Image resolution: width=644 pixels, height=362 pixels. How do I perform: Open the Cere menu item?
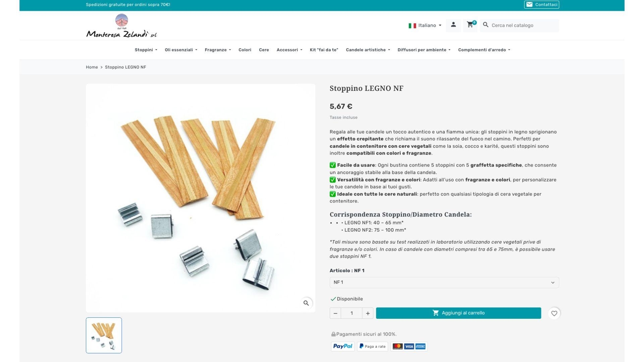pyautogui.click(x=264, y=50)
